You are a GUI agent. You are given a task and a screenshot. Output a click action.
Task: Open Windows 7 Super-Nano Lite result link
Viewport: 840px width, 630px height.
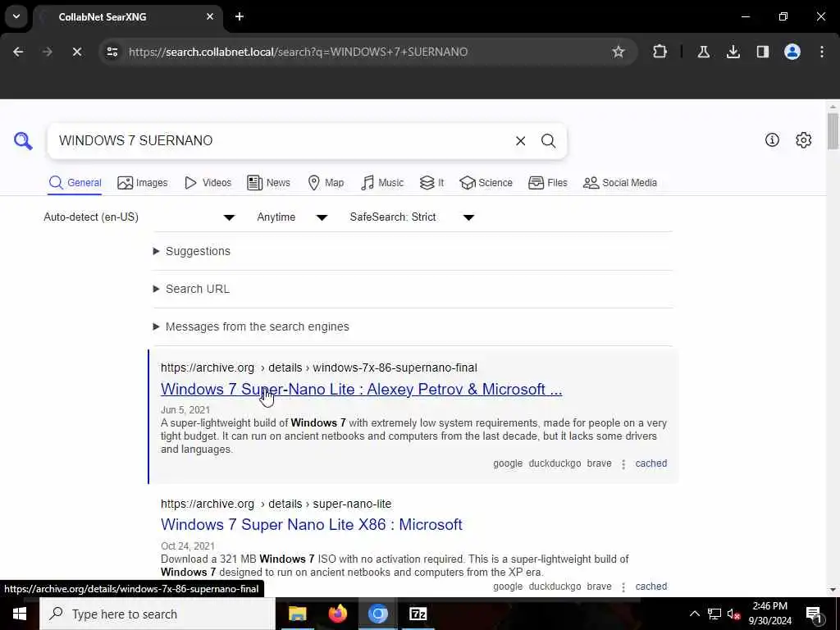(x=362, y=389)
